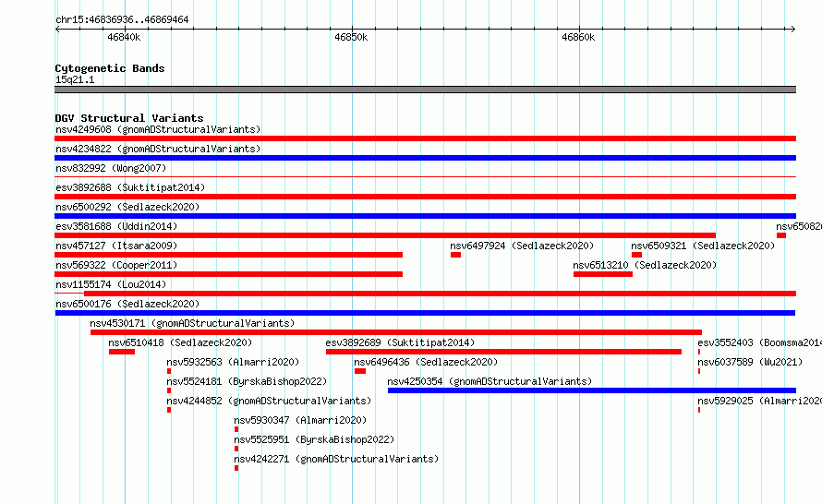Select the red bar under nsv1155174

point(440,294)
